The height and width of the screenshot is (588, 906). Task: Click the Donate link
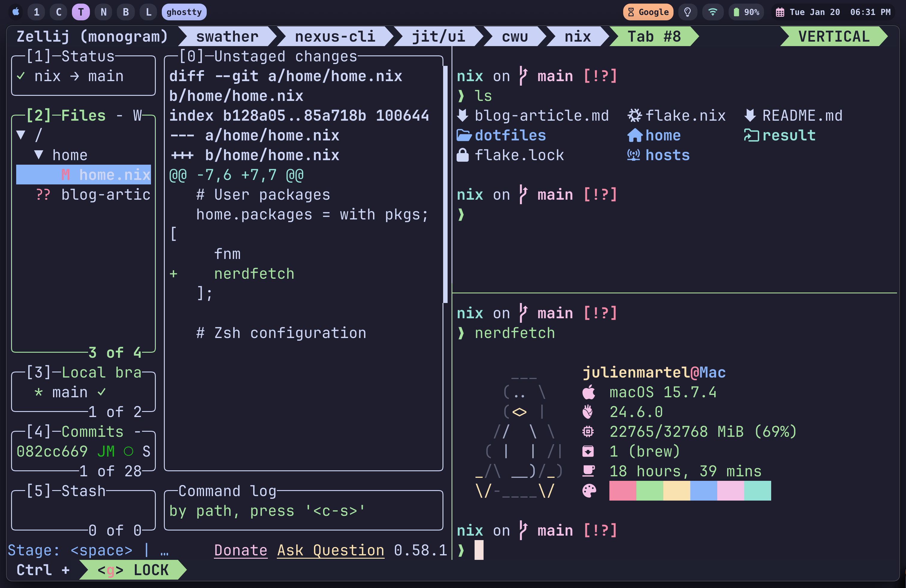[241, 550]
